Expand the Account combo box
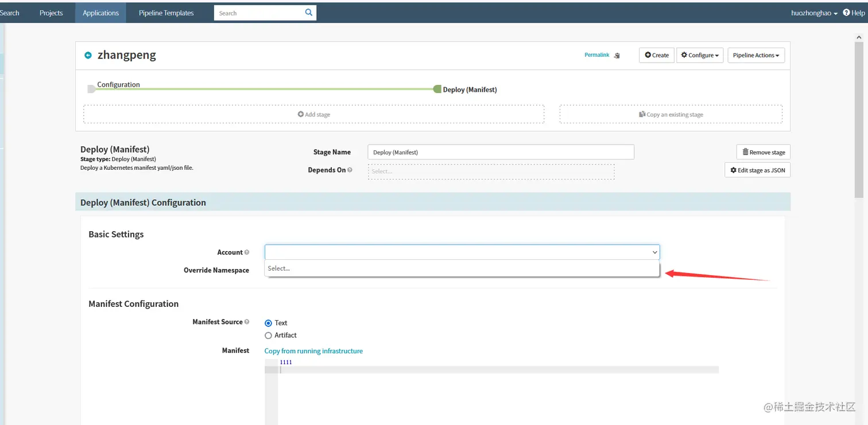868x425 pixels. click(x=462, y=252)
